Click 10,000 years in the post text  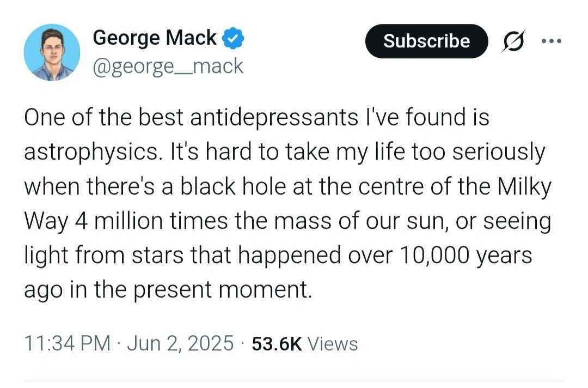(465, 256)
